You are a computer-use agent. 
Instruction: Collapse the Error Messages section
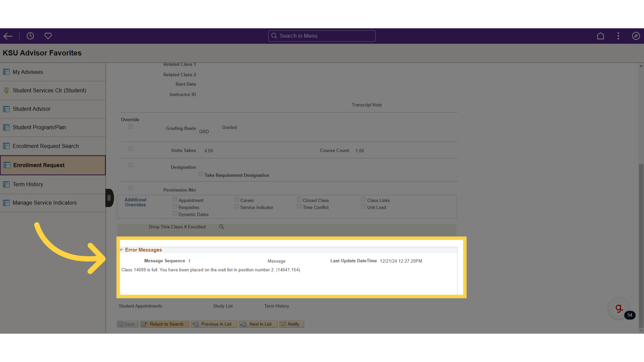[x=121, y=250]
